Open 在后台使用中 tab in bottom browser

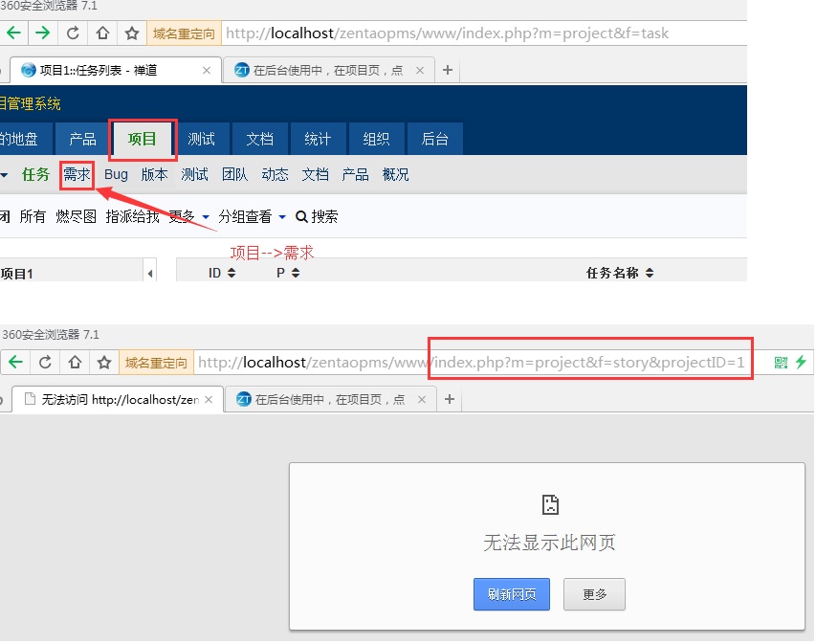tap(329, 399)
